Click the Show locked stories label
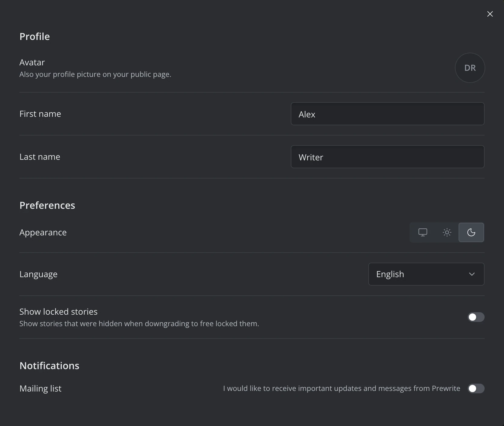This screenshot has height=426, width=504. [58, 312]
